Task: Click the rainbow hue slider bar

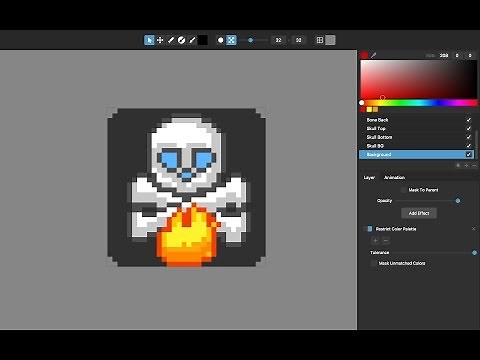Action: pyautogui.click(x=419, y=103)
